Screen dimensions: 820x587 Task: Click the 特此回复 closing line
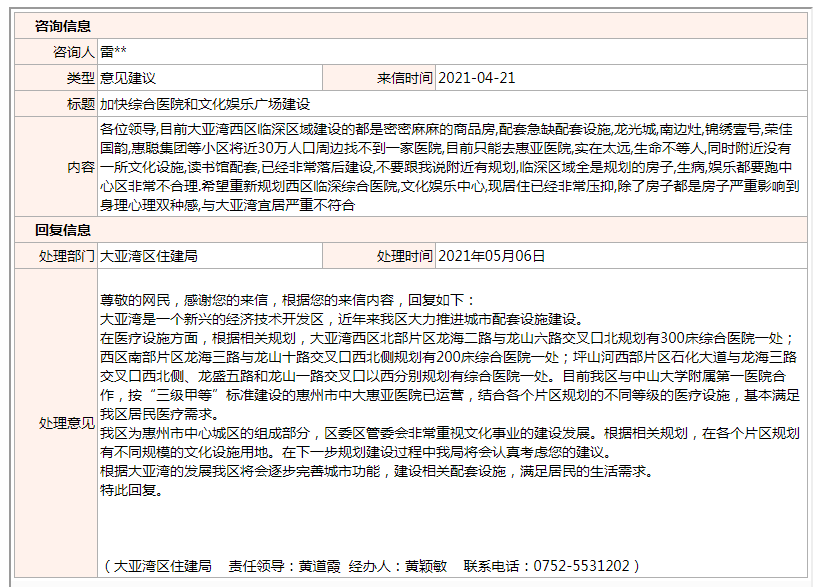130,490
